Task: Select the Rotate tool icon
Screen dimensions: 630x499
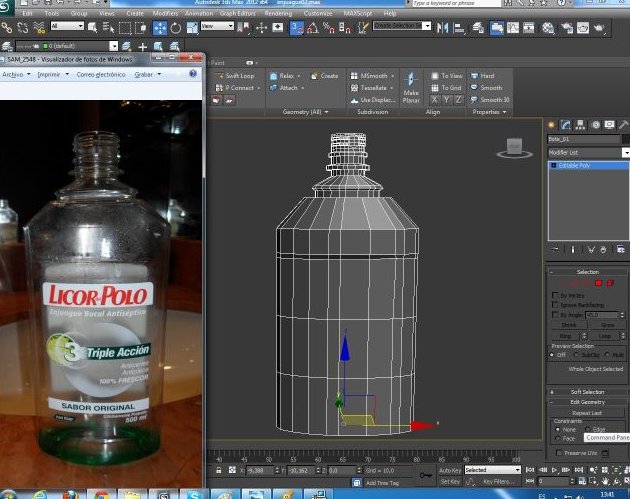Action: [176, 28]
